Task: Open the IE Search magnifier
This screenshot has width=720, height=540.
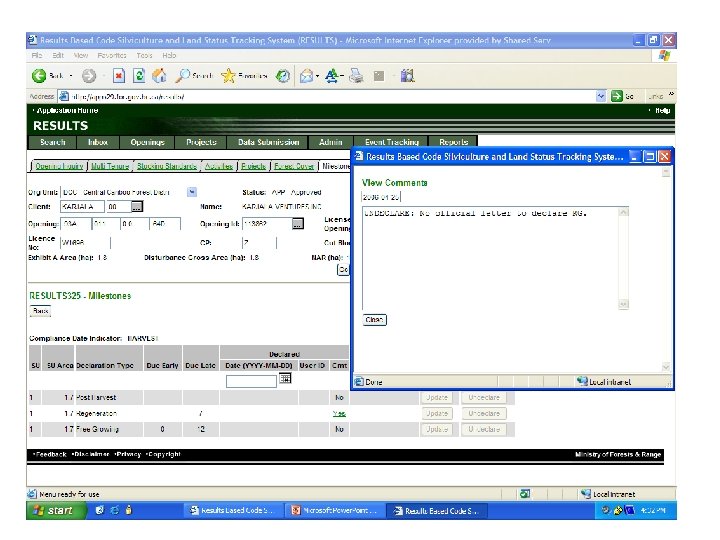Action: 182,76
